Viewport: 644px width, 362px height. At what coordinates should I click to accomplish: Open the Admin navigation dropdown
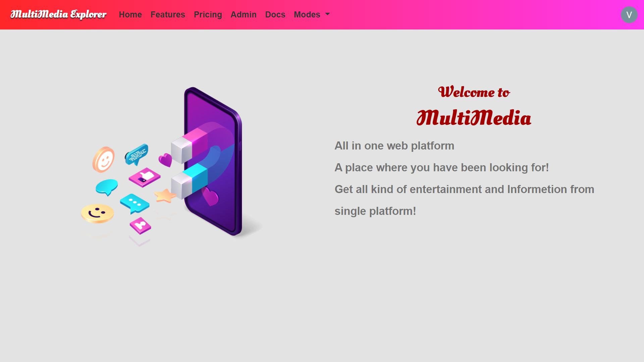click(243, 15)
